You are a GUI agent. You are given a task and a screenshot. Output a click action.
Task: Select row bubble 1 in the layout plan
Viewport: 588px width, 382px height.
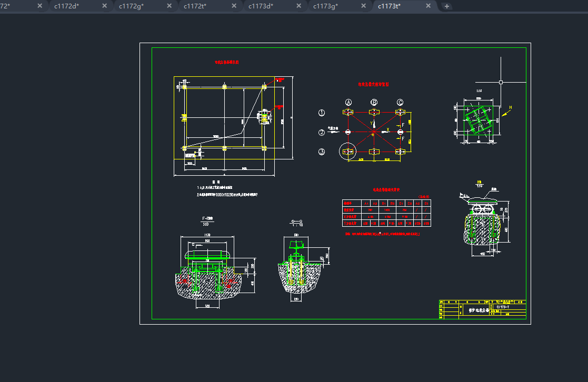pyautogui.click(x=322, y=113)
